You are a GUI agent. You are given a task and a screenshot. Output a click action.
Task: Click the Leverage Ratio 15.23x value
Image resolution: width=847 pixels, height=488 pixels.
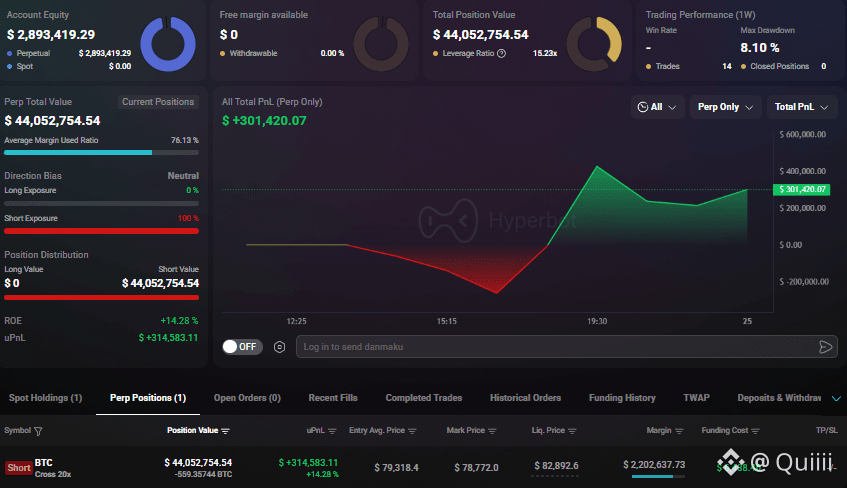[544, 53]
